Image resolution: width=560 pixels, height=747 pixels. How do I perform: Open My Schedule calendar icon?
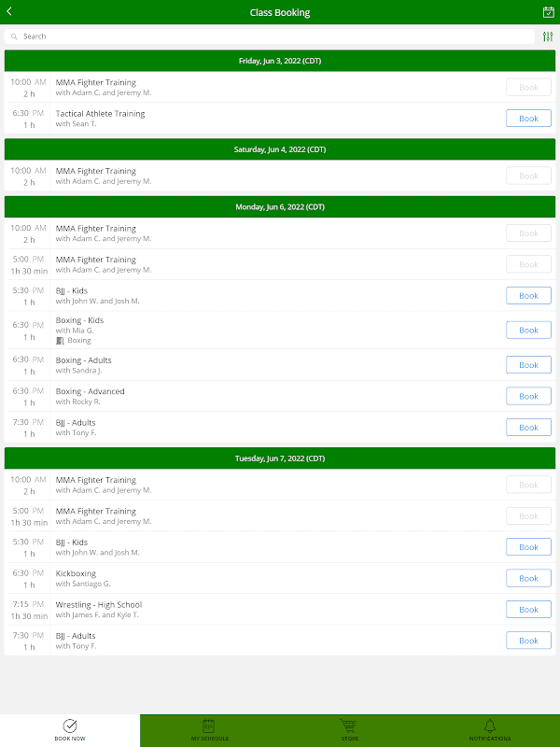[209, 726]
